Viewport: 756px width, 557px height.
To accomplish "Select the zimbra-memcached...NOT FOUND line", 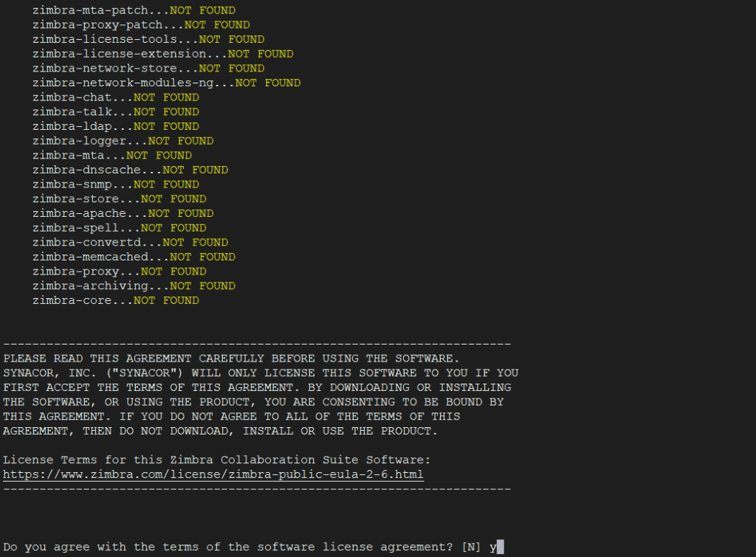I will 134,257.
